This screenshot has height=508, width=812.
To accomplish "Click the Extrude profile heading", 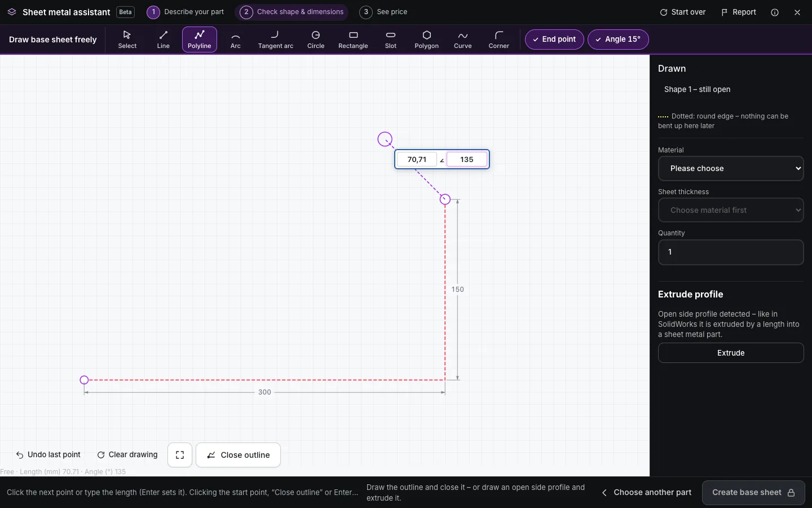I will pos(691,295).
